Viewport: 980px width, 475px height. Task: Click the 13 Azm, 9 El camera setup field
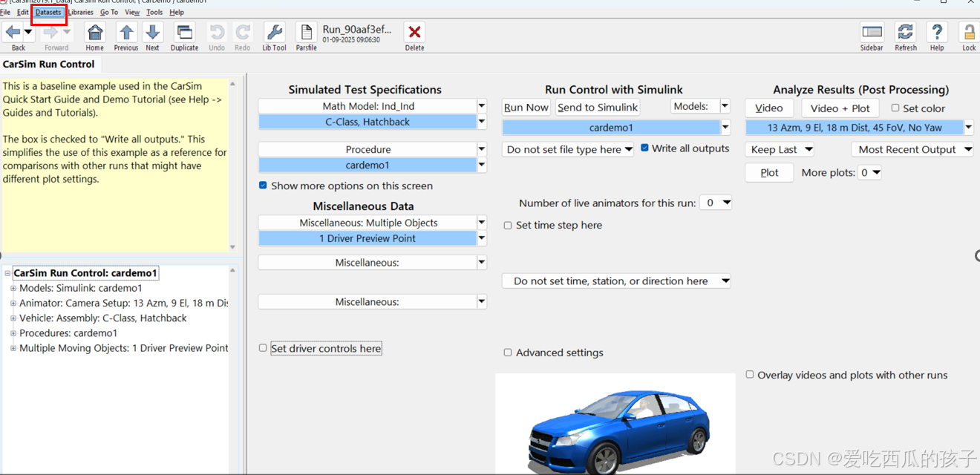click(855, 128)
